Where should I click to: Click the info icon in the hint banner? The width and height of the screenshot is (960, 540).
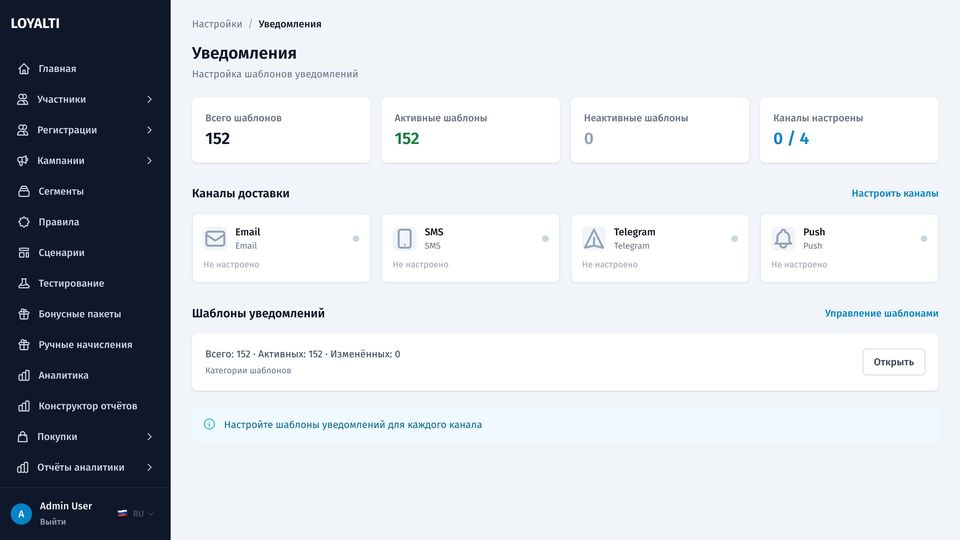pyautogui.click(x=209, y=424)
